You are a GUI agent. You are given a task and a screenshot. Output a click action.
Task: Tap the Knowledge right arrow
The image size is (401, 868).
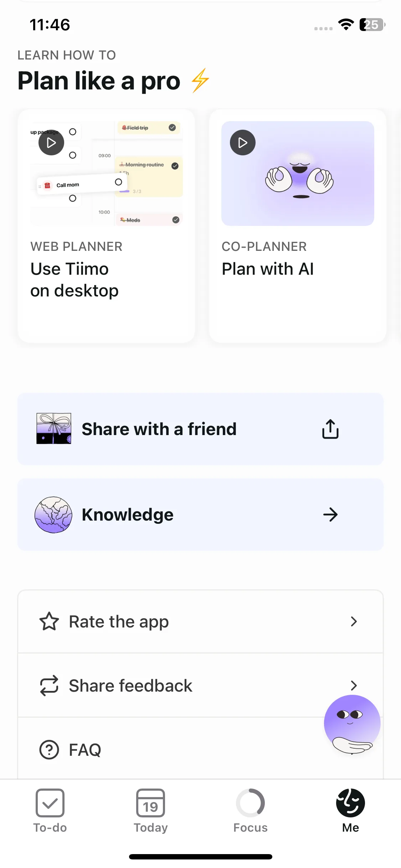(330, 515)
